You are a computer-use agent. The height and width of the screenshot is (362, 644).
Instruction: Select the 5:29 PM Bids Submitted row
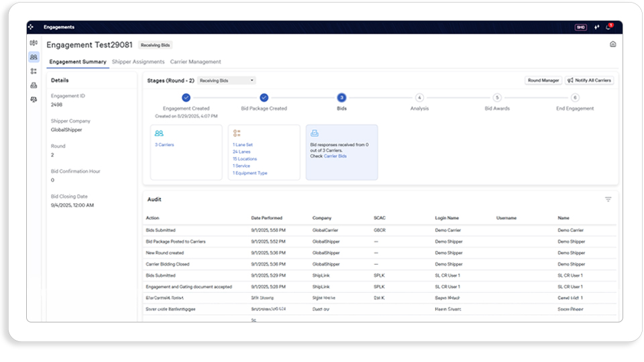(x=380, y=276)
